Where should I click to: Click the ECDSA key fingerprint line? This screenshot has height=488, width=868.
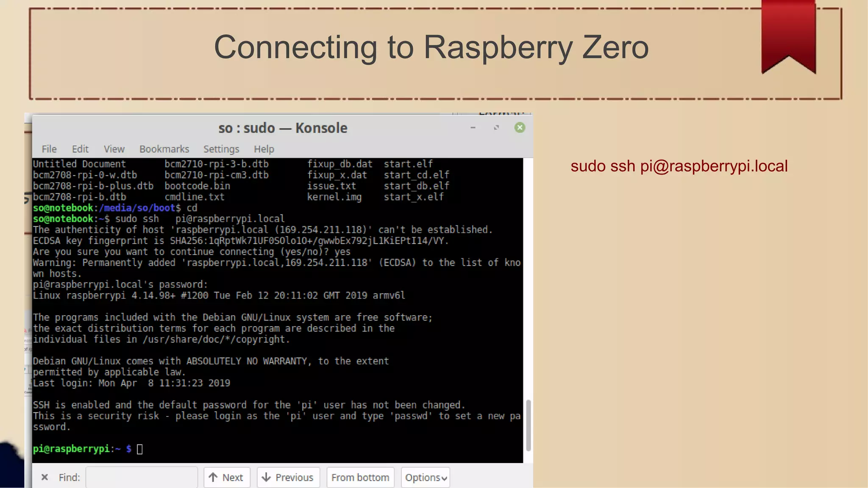pos(241,241)
